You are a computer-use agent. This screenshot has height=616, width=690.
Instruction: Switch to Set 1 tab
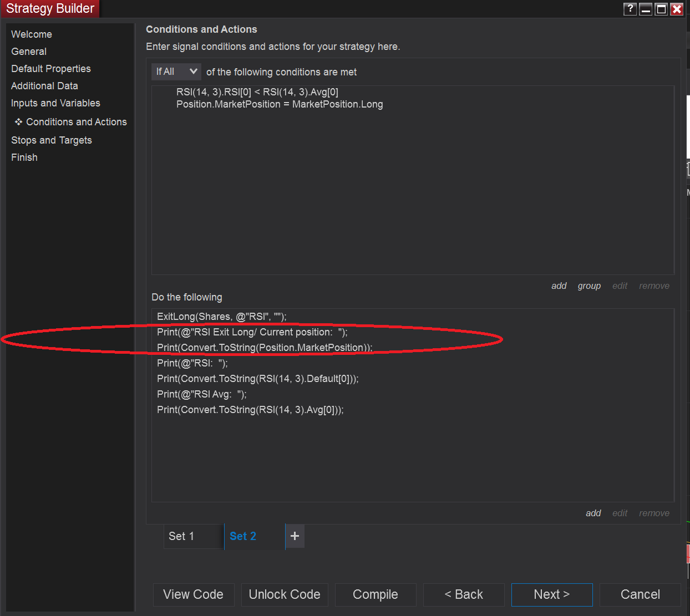[x=194, y=536]
